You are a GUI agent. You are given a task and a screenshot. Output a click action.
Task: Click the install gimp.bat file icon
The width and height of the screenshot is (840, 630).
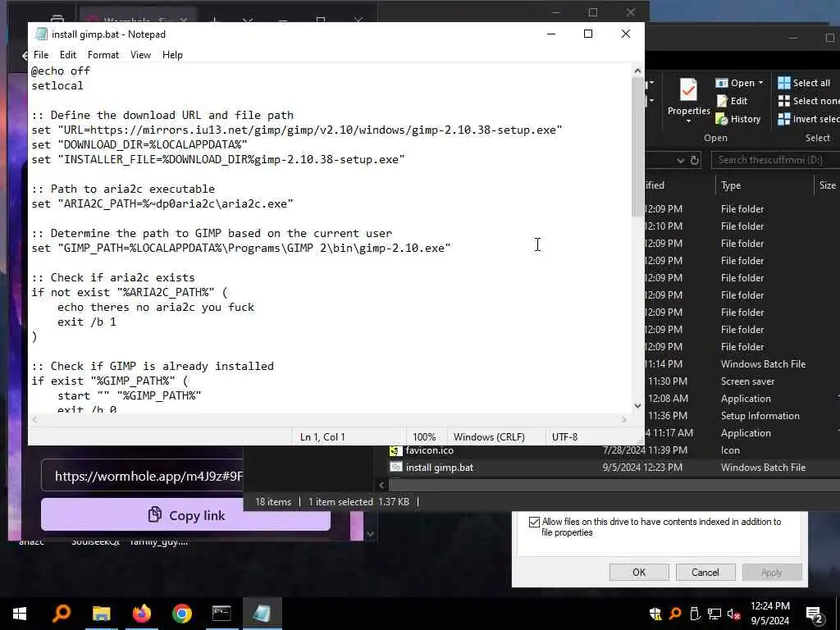tap(396, 468)
